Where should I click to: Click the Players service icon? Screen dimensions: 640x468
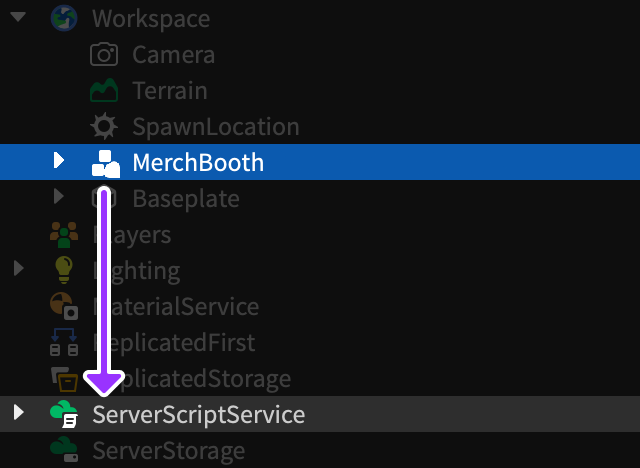(64, 234)
